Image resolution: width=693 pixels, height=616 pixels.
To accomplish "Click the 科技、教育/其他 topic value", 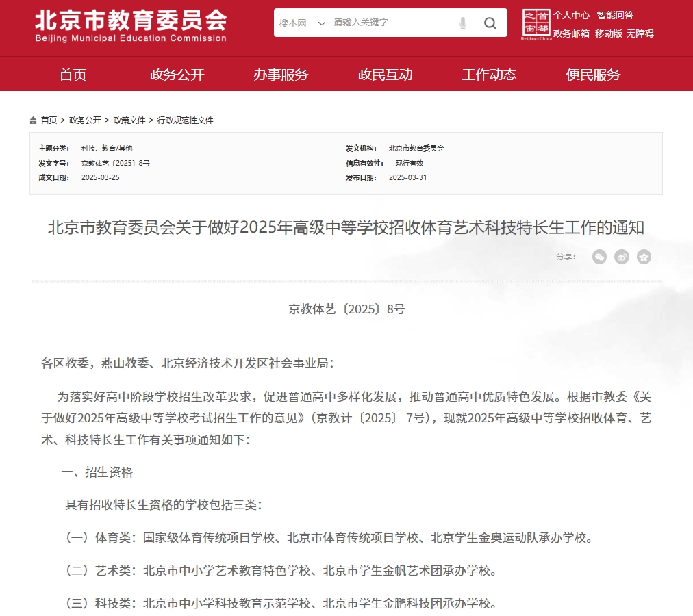I will tap(107, 149).
